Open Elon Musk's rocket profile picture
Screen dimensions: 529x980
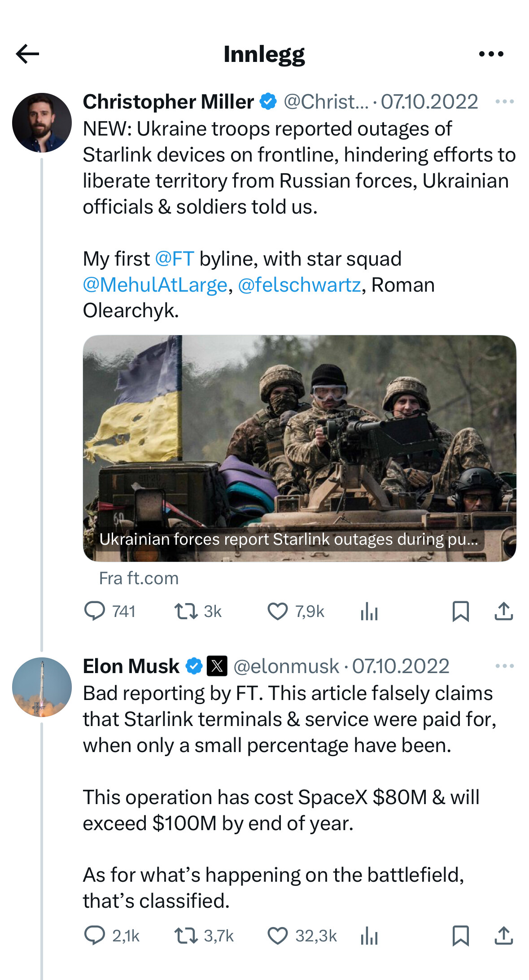click(x=42, y=687)
